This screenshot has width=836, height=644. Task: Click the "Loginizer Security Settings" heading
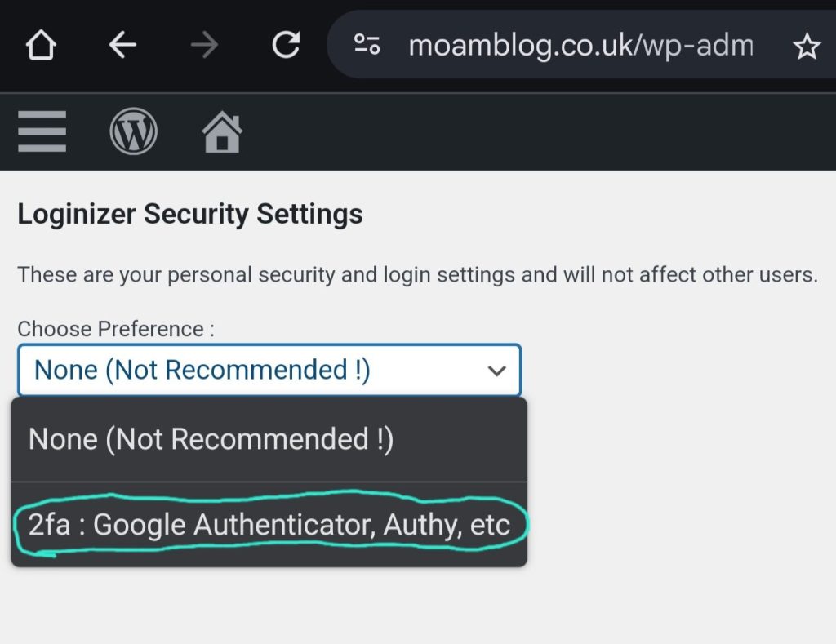click(x=190, y=215)
